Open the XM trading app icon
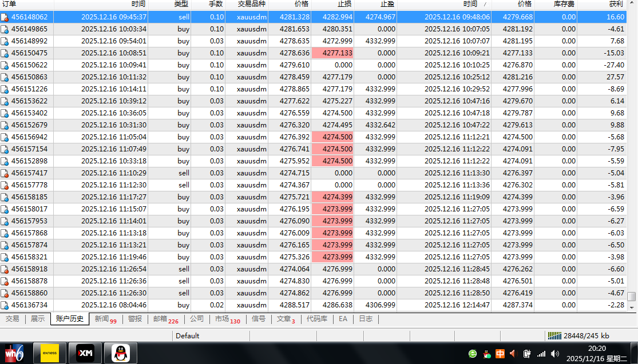The image size is (638, 364). pyautogui.click(x=85, y=354)
